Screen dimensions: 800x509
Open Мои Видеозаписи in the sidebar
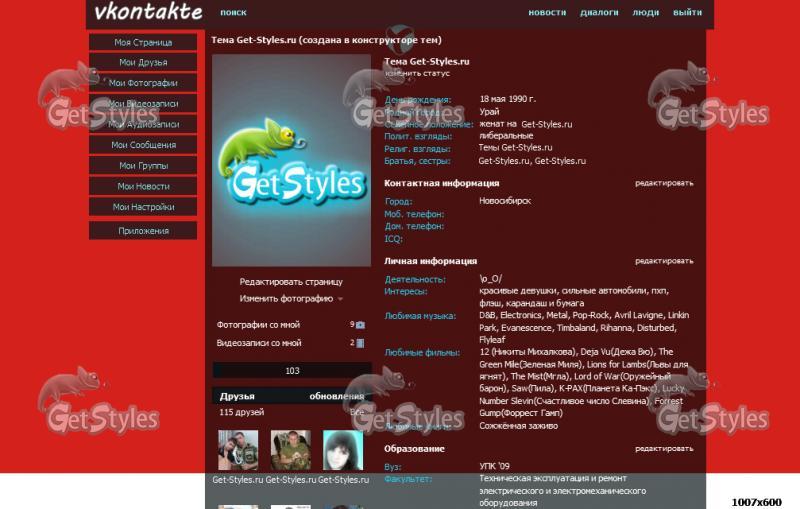[143, 104]
